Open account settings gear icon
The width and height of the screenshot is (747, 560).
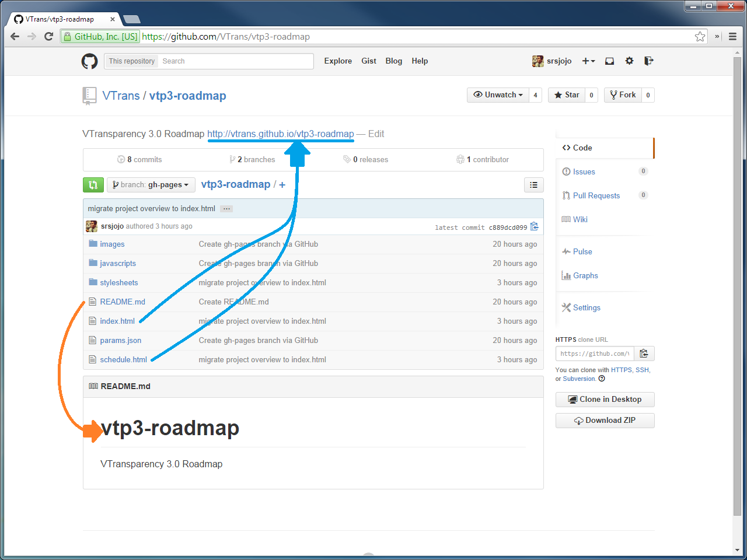(x=629, y=61)
